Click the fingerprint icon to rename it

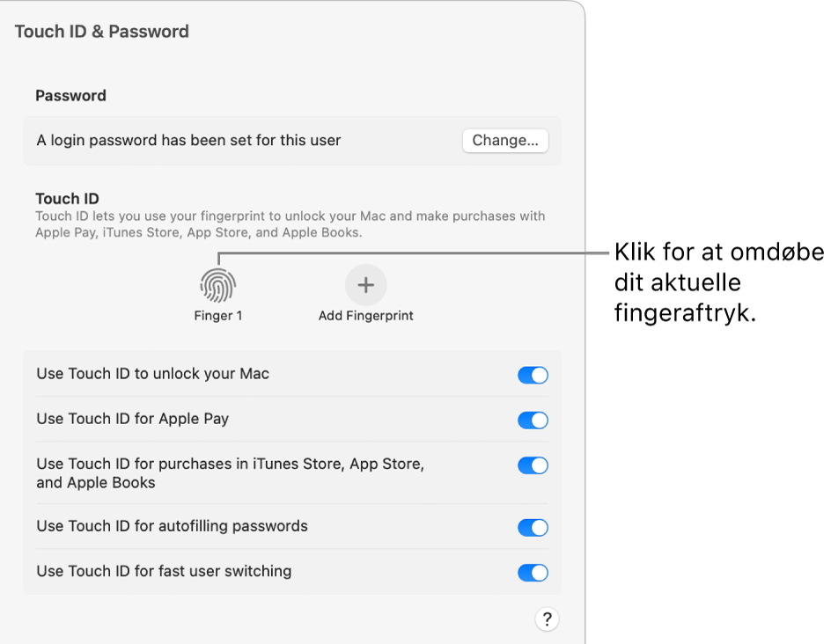tap(217, 284)
